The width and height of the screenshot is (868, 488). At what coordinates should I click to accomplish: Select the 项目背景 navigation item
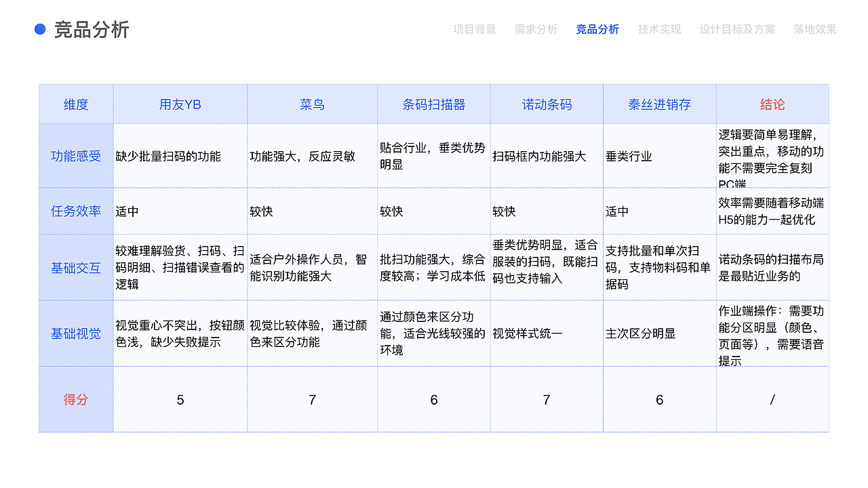click(475, 30)
